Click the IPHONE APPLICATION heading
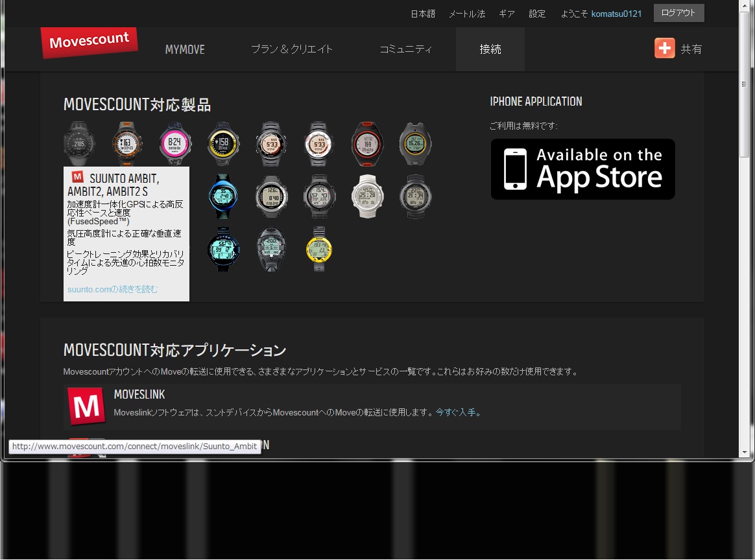 (536, 102)
